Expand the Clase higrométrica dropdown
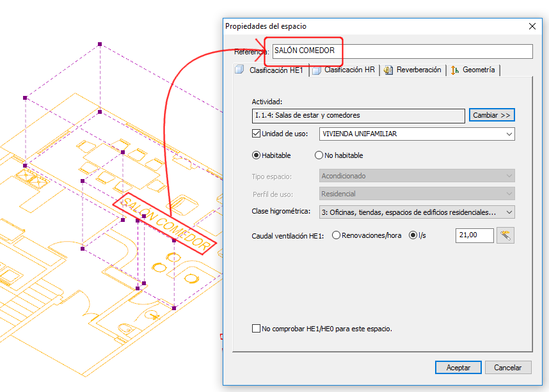Screen dimensions: 549x392 tap(417, 212)
